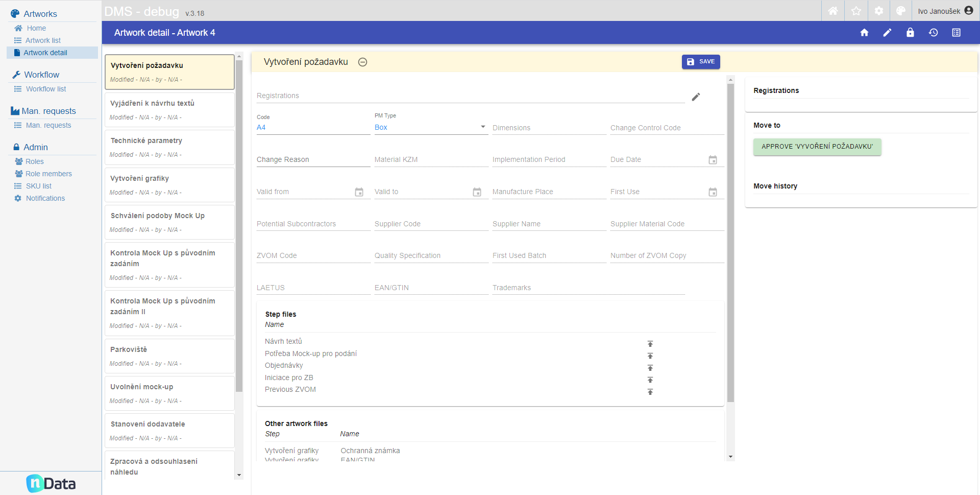The image size is (980, 495).
Task: Select the Parkoviště step card
Action: click(x=169, y=356)
